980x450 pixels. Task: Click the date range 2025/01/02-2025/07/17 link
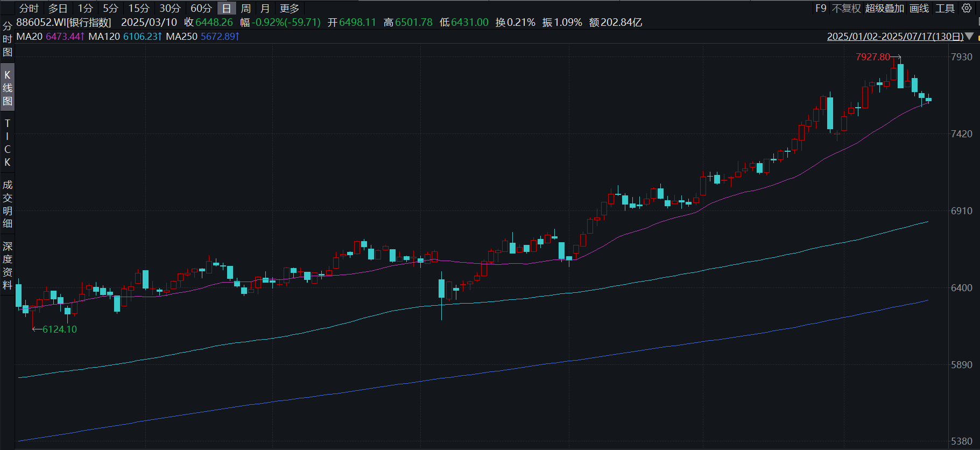[x=896, y=37]
